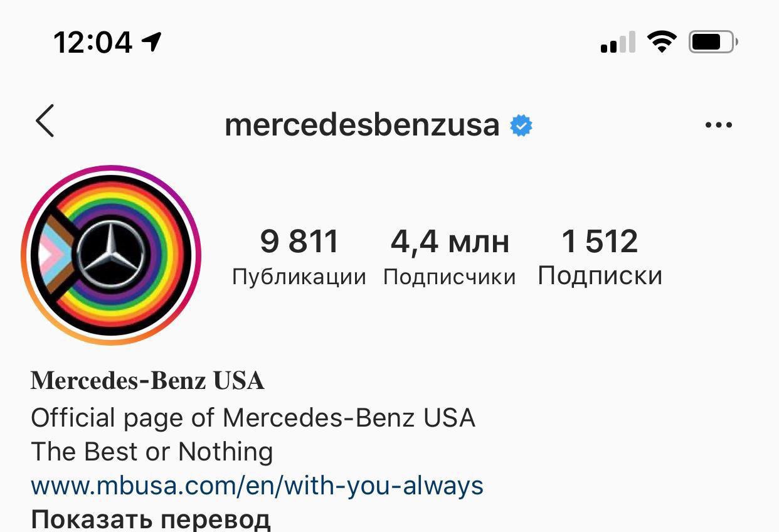Tap the Official page of Mercedes-Benz USA text
779x532 pixels.
(x=253, y=418)
